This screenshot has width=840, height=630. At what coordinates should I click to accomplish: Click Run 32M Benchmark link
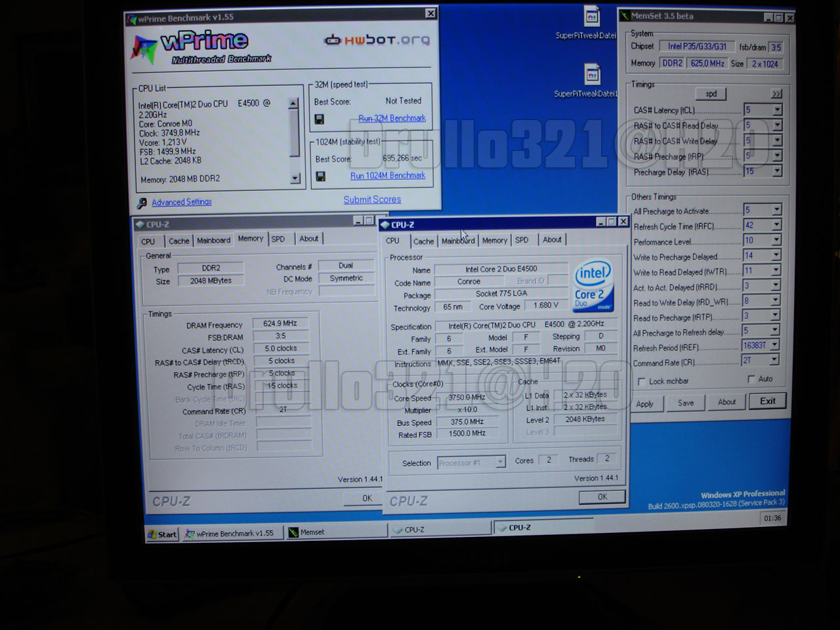[x=392, y=119]
